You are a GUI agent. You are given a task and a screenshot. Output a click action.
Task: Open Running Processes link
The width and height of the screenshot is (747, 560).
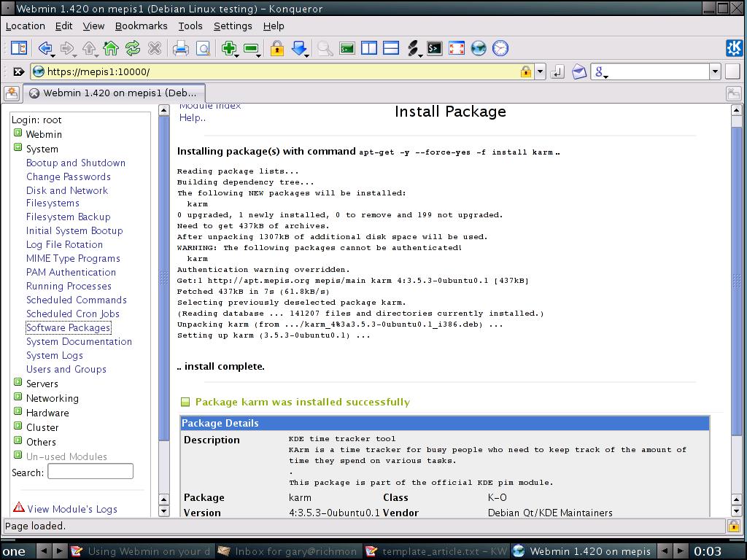point(69,286)
